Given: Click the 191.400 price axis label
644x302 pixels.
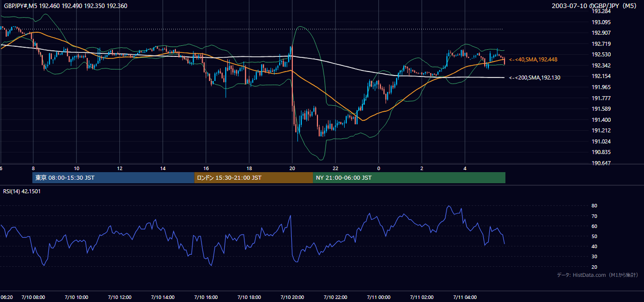Looking at the screenshot, I should click(601, 120).
